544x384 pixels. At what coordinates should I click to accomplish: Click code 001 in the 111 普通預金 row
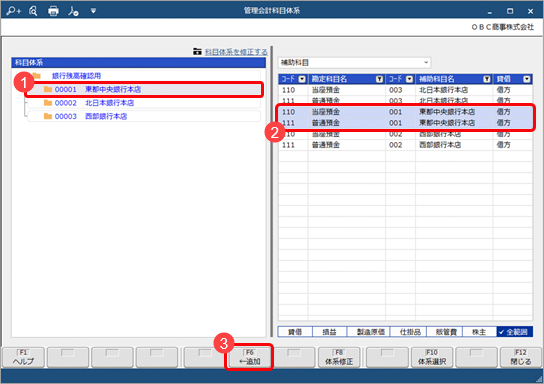(396, 123)
